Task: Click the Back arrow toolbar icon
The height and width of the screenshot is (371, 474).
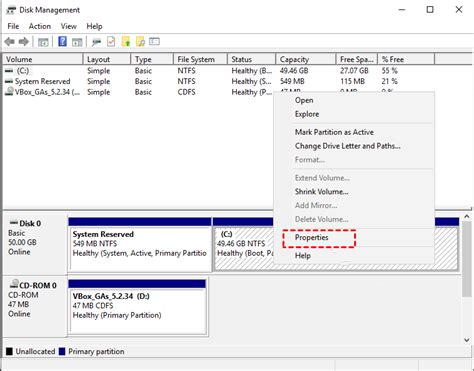Action: 10,42
